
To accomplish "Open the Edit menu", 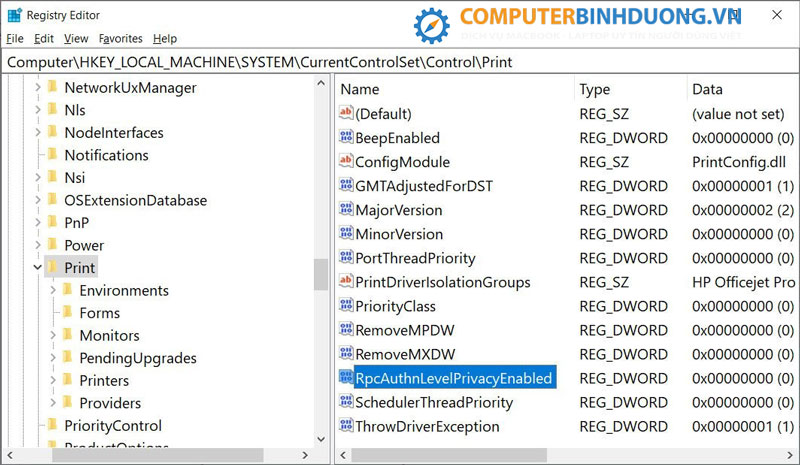I will pyautogui.click(x=44, y=39).
